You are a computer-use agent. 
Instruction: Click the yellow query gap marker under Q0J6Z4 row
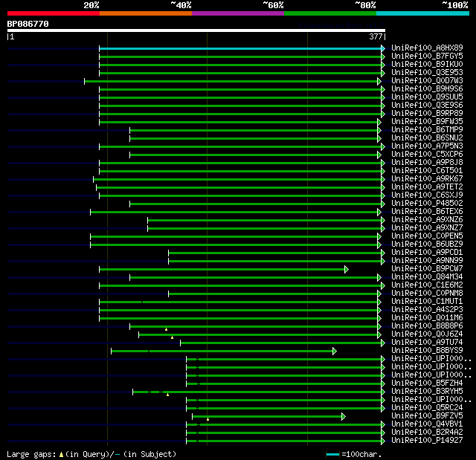pos(172,337)
